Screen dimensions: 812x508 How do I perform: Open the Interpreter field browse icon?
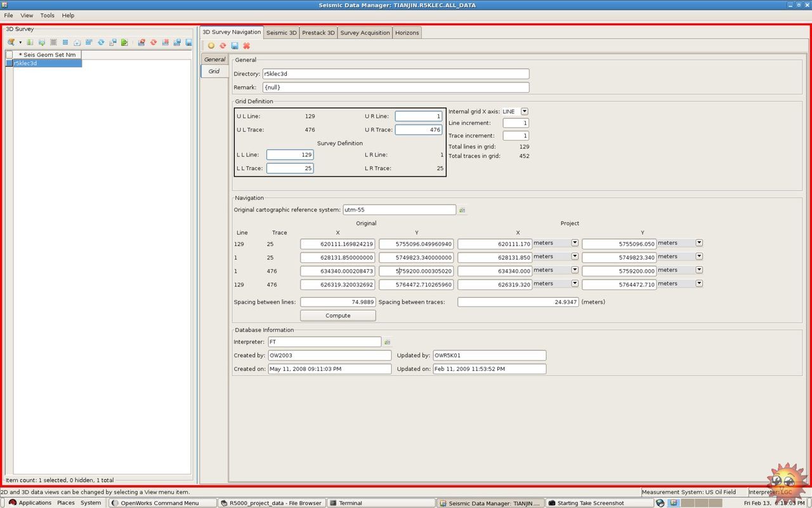tap(388, 342)
